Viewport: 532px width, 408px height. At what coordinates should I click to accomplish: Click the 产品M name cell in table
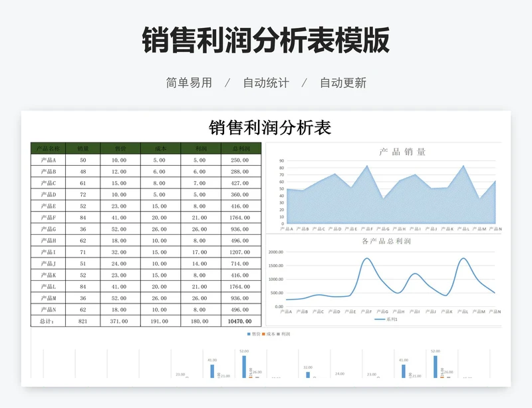click(x=48, y=298)
